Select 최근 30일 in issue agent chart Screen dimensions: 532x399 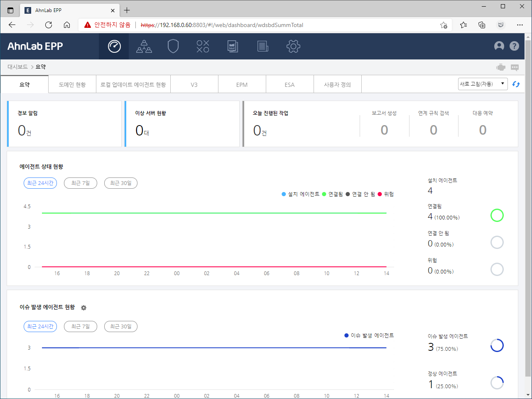[x=120, y=326]
